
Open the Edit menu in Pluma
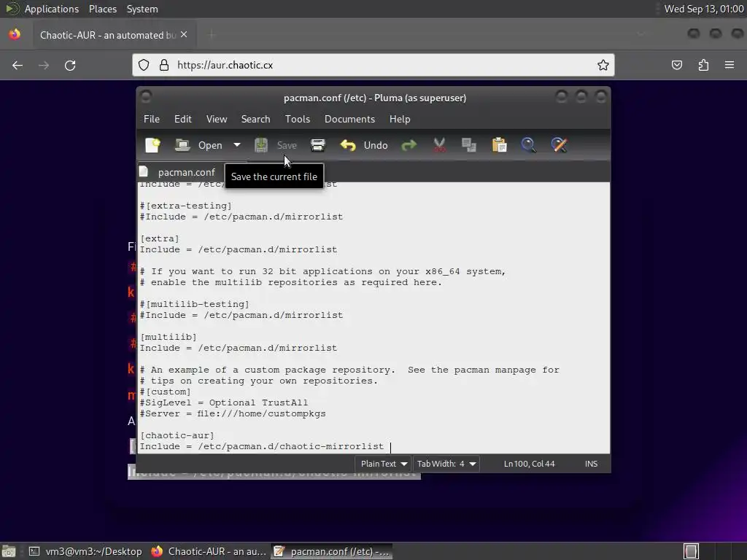183,119
